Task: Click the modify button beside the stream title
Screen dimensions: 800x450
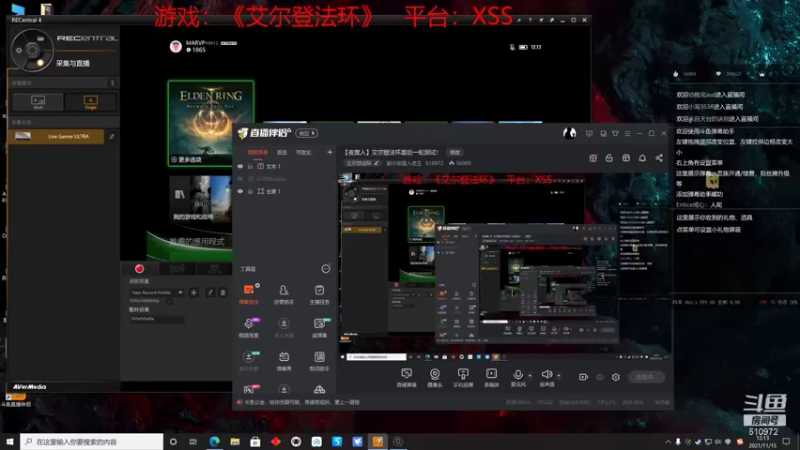Action: click(x=455, y=153)
